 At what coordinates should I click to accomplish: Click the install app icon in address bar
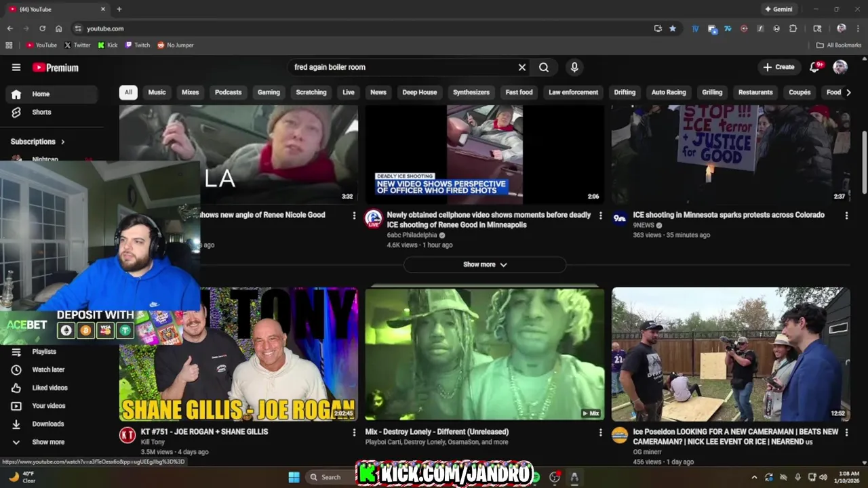tap(658, 28)
